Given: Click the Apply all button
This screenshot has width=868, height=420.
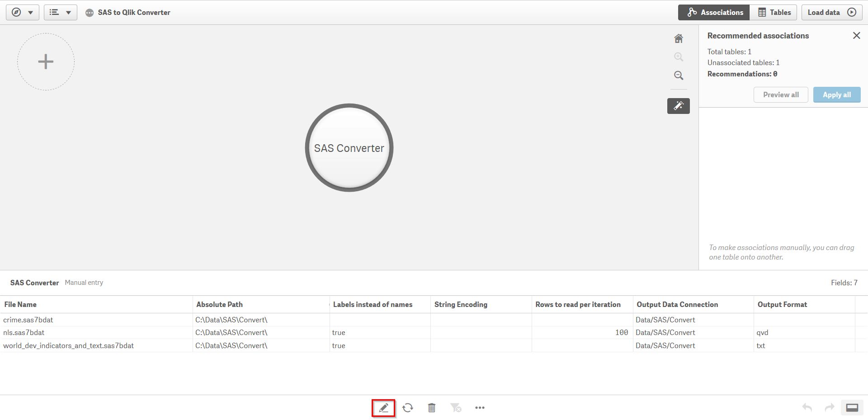Looking at the screenshot, I should 837,94.
